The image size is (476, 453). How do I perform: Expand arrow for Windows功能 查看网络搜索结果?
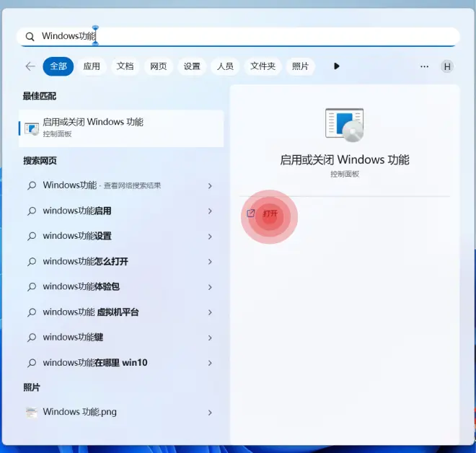click(x=210, y=186)
